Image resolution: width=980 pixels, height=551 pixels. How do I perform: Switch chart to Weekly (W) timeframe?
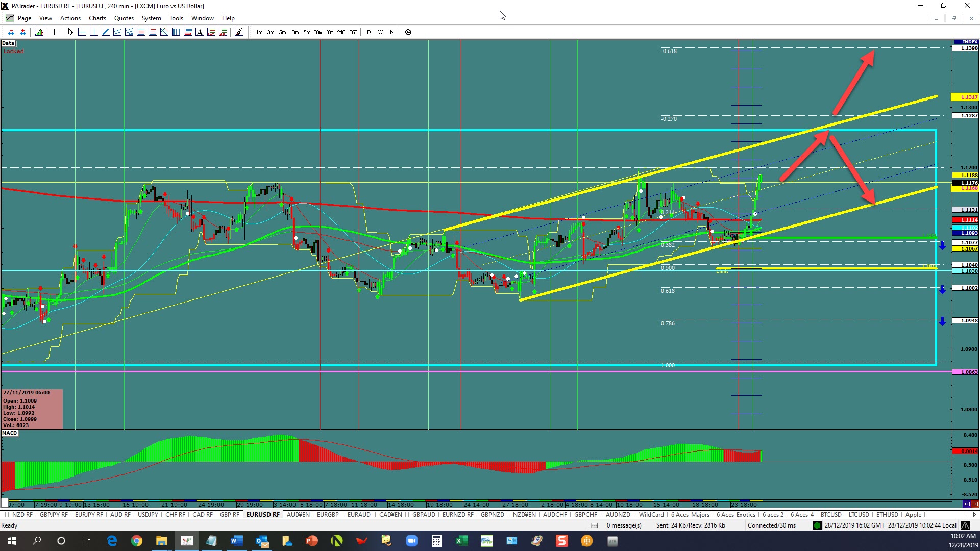[x=380, y=32]
